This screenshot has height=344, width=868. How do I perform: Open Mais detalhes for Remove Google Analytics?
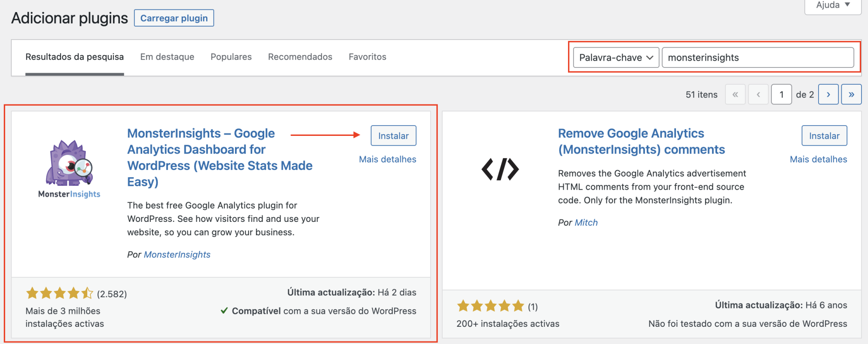tap(818, 159)
